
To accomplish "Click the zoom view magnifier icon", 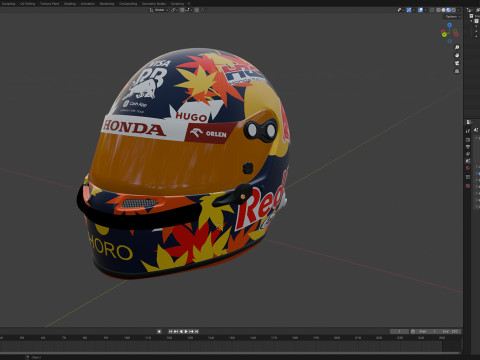I will 457,47.
